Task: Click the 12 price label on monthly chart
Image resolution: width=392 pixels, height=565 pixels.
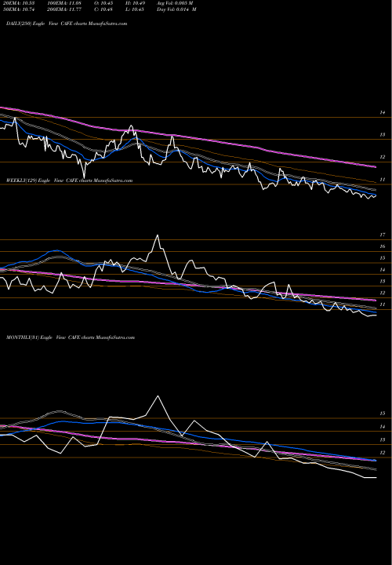Action: tap(383, 453)
